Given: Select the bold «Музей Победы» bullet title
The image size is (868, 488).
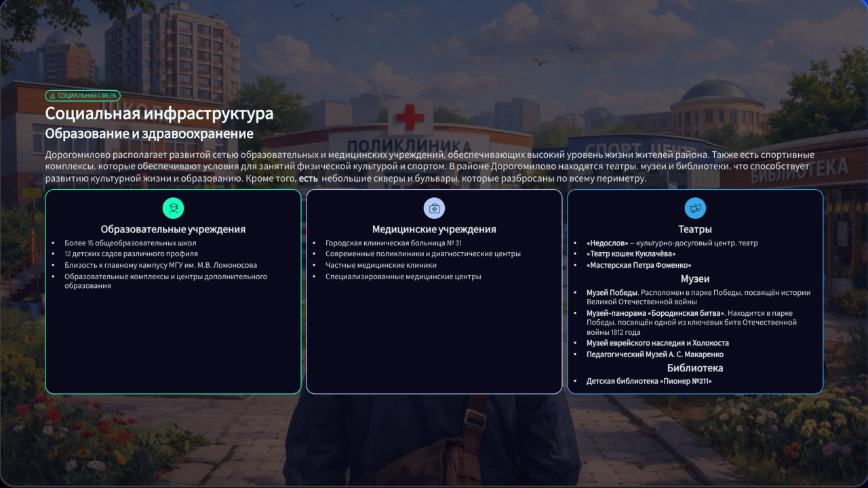Looking at the screenshot, I should click(612, 293).
